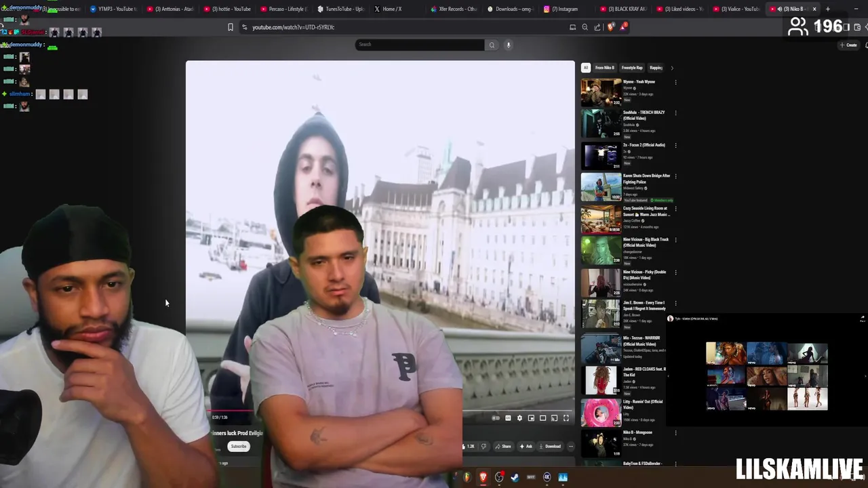Click the cast to TV icon
The width and height of the screenshot is (868, 488).
click(554, 418)
